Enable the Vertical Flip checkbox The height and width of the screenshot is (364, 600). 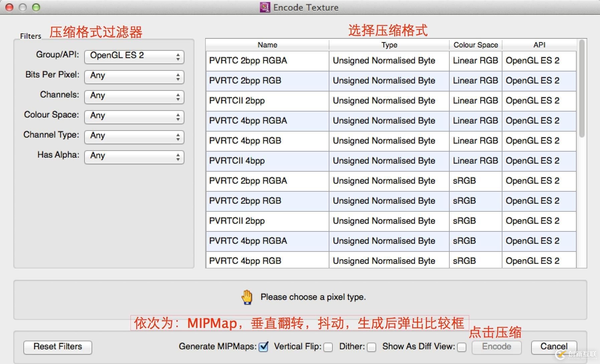click(x=328, y=347)
